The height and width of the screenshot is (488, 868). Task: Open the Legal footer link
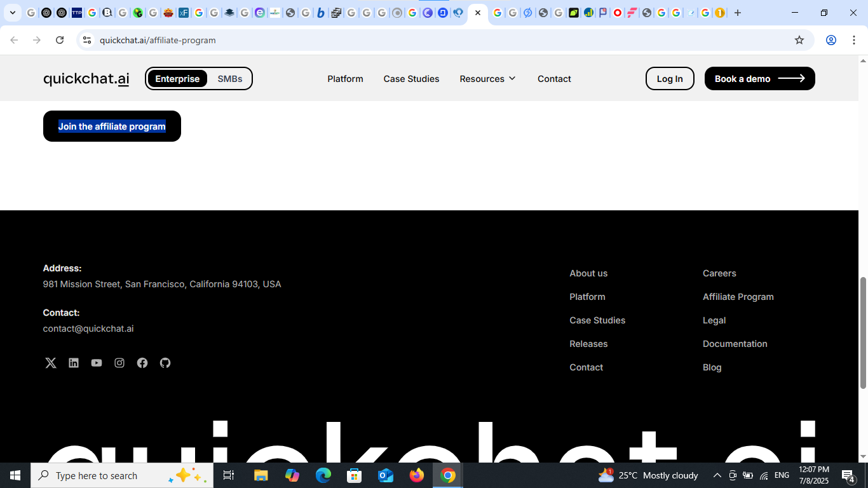click(714, 320)
